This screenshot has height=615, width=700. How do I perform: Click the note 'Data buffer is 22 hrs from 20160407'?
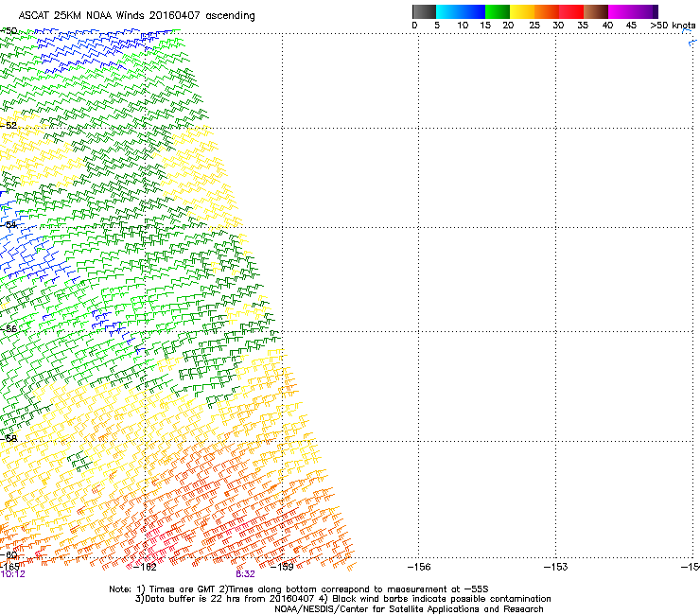click(226, 599)
